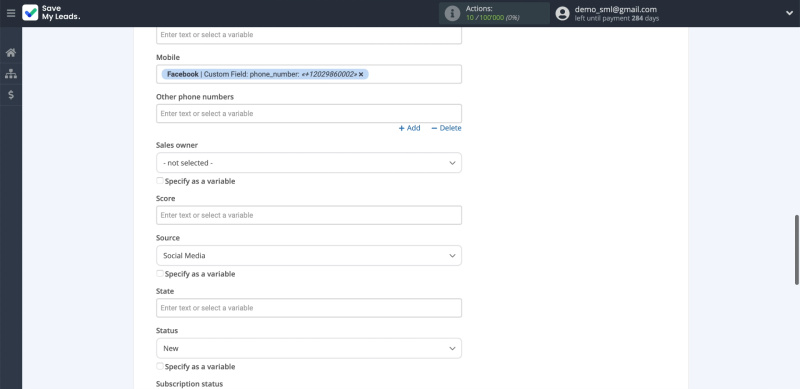Click the topmost partially visible input field
This screenshot has width=800, height=389.
tap(309, 35)
